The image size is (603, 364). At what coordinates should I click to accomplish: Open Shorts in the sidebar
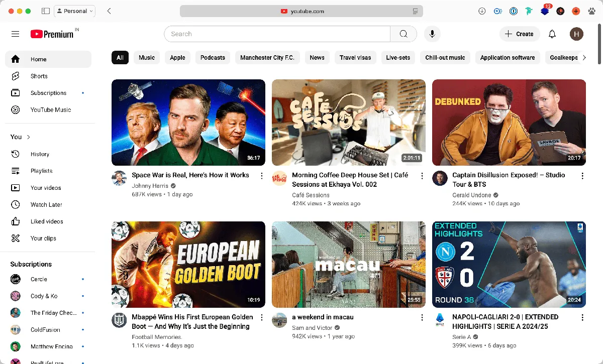[x=48, y=76]
